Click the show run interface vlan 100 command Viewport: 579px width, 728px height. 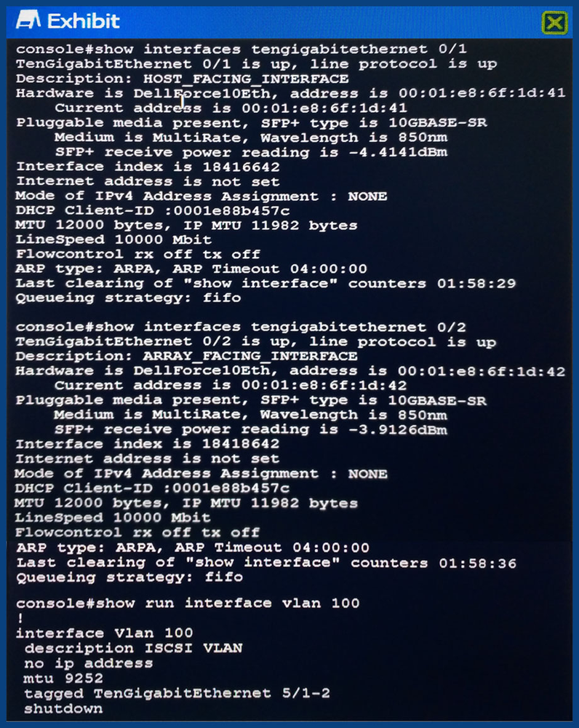coord(188,603)
